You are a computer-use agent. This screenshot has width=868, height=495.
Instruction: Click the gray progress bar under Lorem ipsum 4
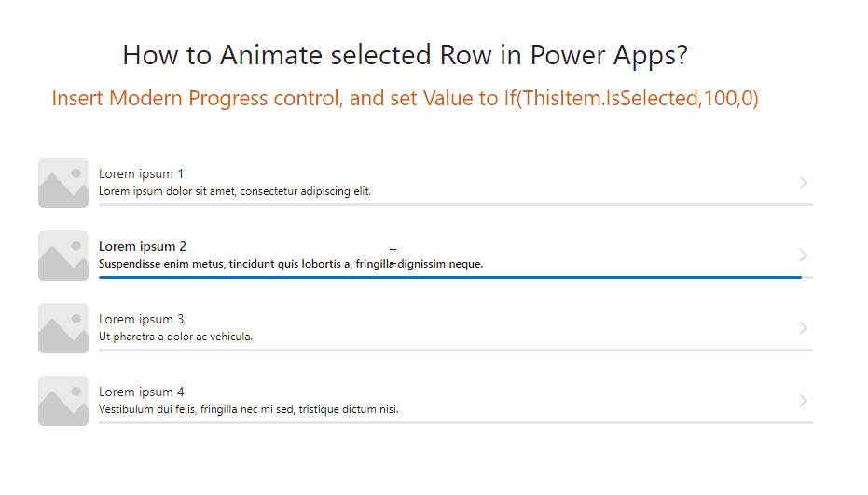pos(456,422)
